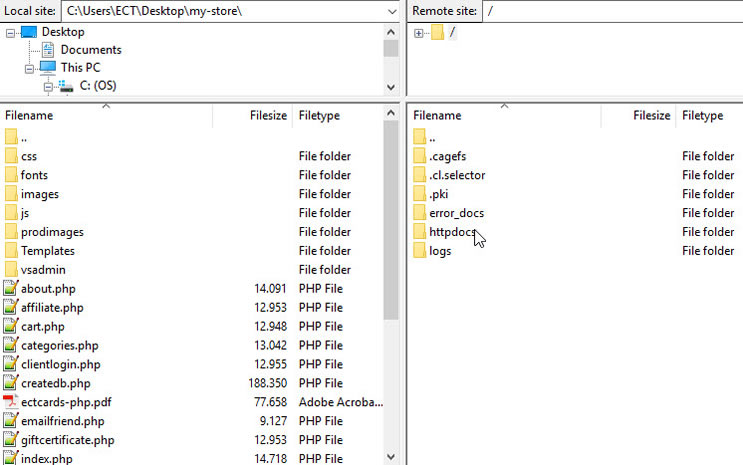Click the local file list scroll-up arrow
Image resolution: width=743 pixels, height=465 pixels.
point(390,113)
